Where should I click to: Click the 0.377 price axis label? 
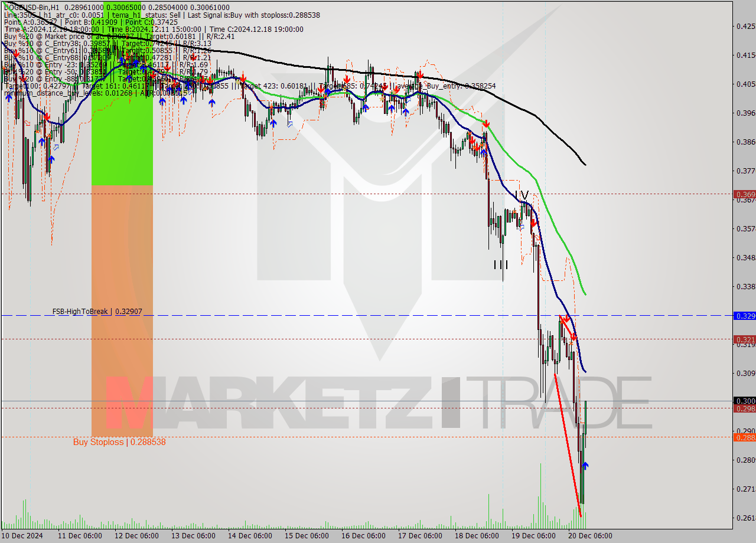pos(745,171)
